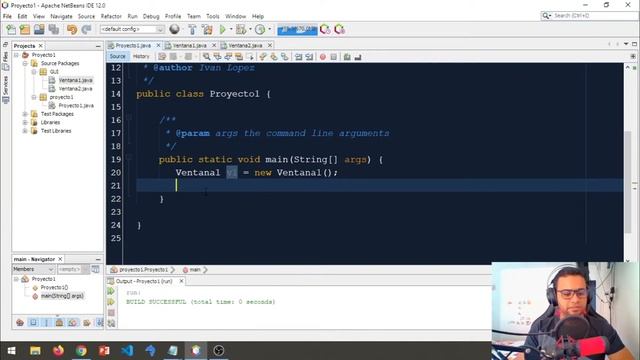Select Ventana2.java in Projects tree
This screenshot has height=360, width=640.
pyautogui.click(x=76, y=89)
